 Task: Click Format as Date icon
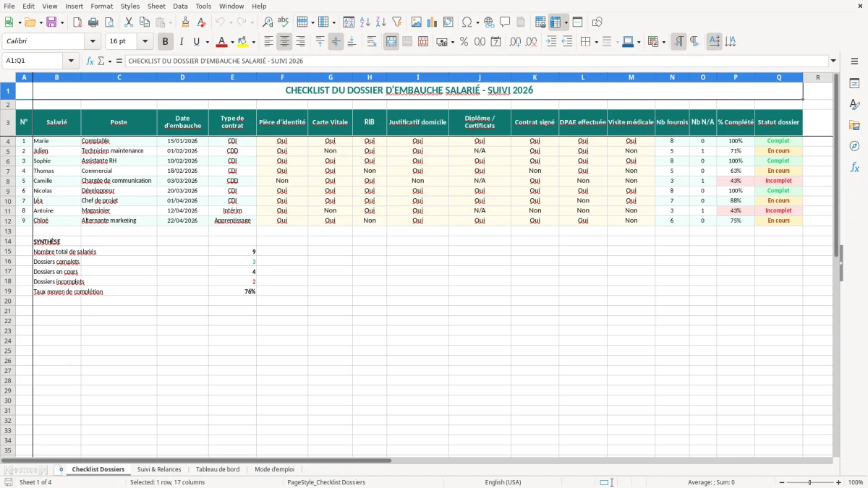[x=495, y=42]
